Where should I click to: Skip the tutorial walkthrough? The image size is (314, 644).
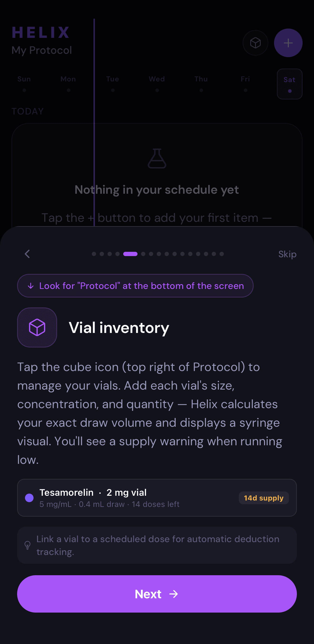(x=287, y=254)
